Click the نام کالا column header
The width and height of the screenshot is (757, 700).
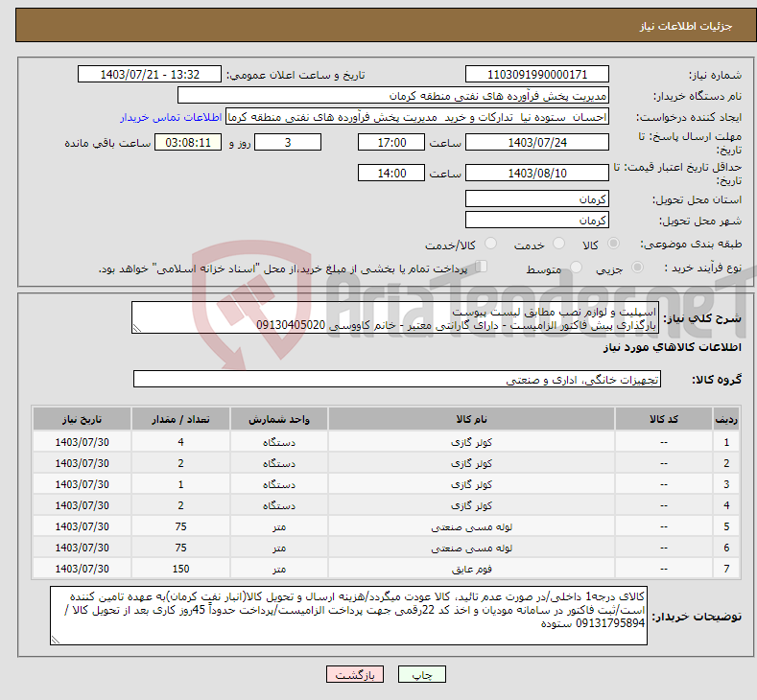point(471,419)
